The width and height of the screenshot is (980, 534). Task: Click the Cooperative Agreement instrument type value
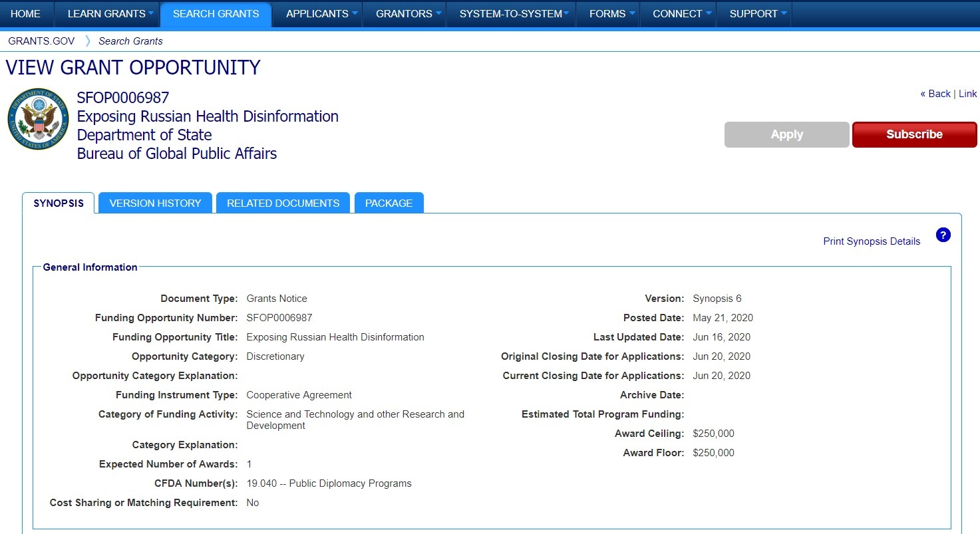299,395
